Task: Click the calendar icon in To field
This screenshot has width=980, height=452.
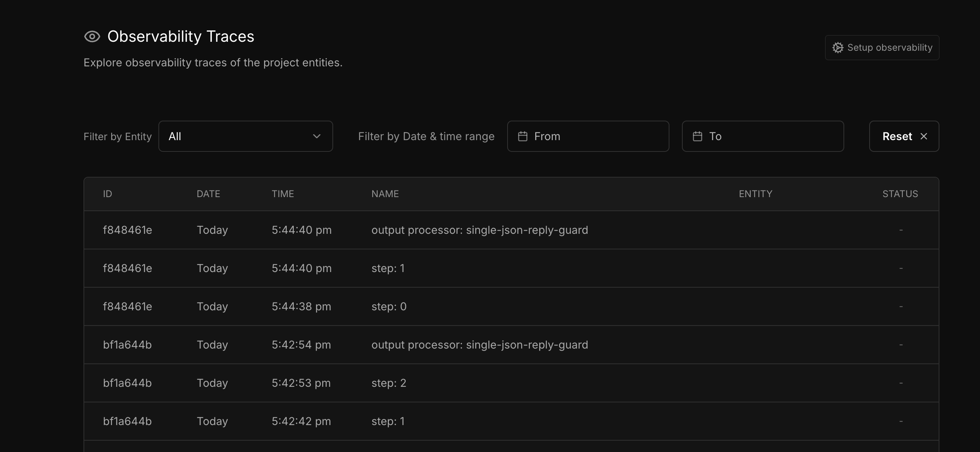Action: click(697, 136)
